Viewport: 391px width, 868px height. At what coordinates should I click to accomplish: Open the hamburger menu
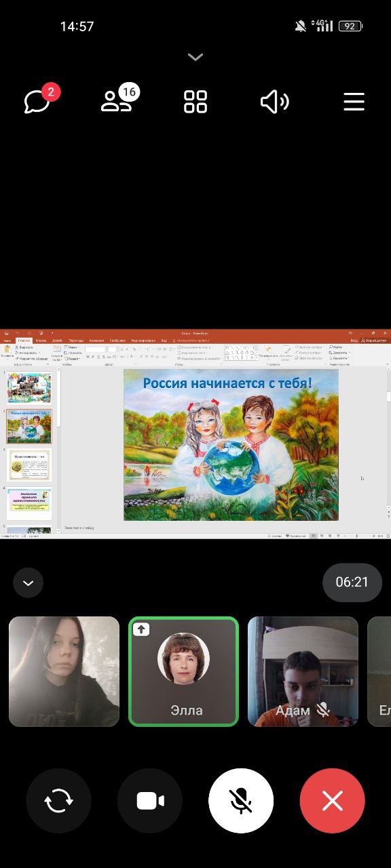[354, 102]
